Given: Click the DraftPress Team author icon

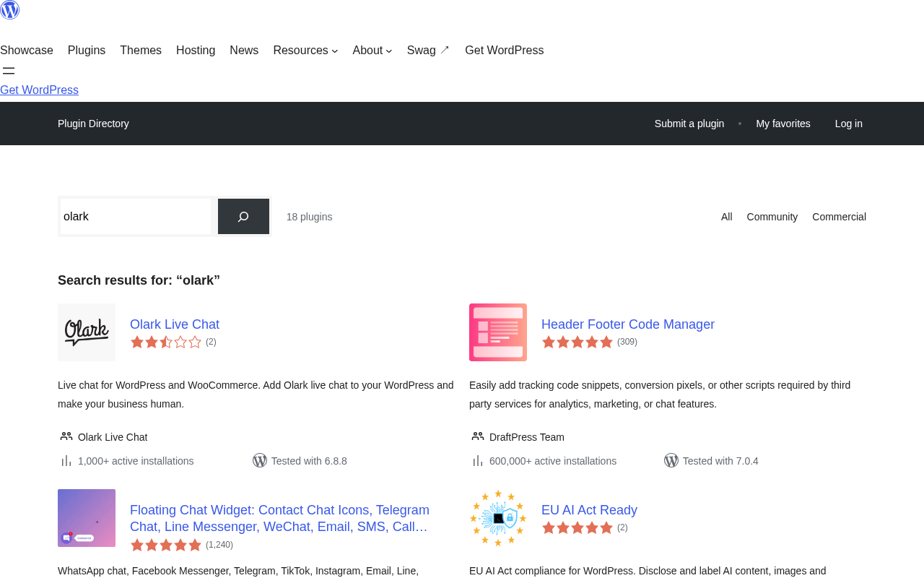Looking at the screenshot, I should click(x=478, y=436).
